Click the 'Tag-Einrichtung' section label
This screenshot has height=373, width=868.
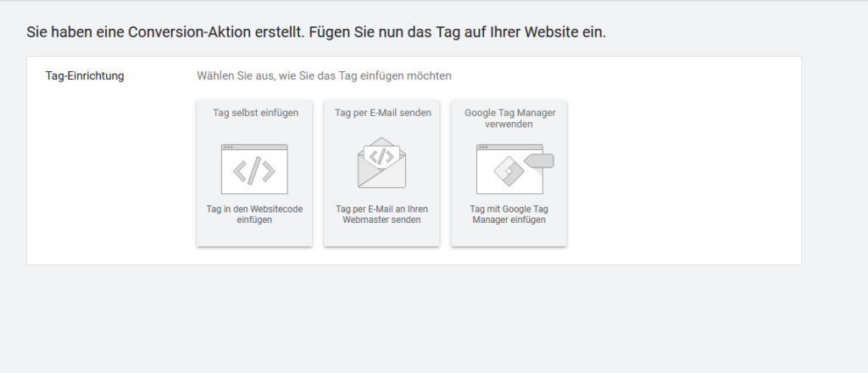85,75
